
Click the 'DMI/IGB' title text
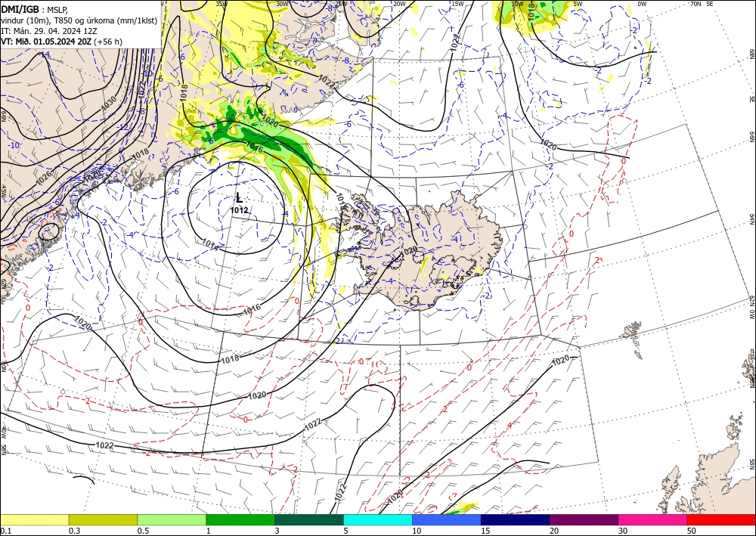[x=20, y=8]
